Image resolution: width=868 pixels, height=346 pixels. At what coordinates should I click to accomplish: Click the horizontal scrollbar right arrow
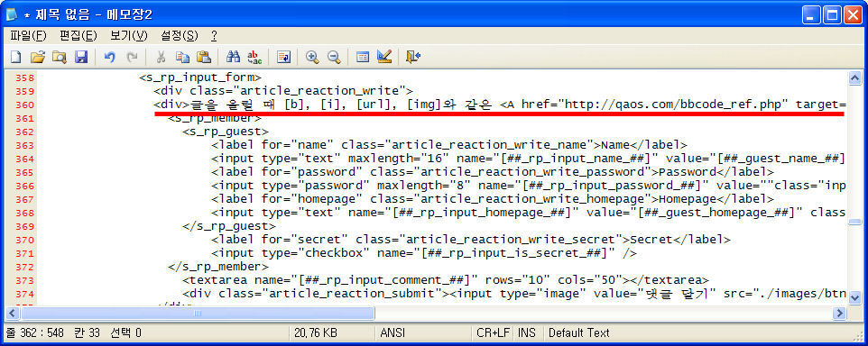(x=840, y=314)
